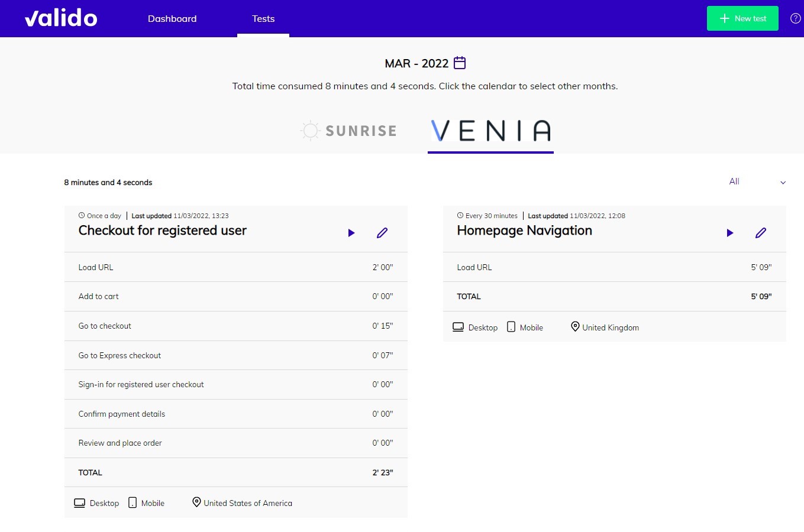Click the help question mark icon
The height and width of the screenshot is (532, 804).
pyautogui.click(x=796, y=18)
